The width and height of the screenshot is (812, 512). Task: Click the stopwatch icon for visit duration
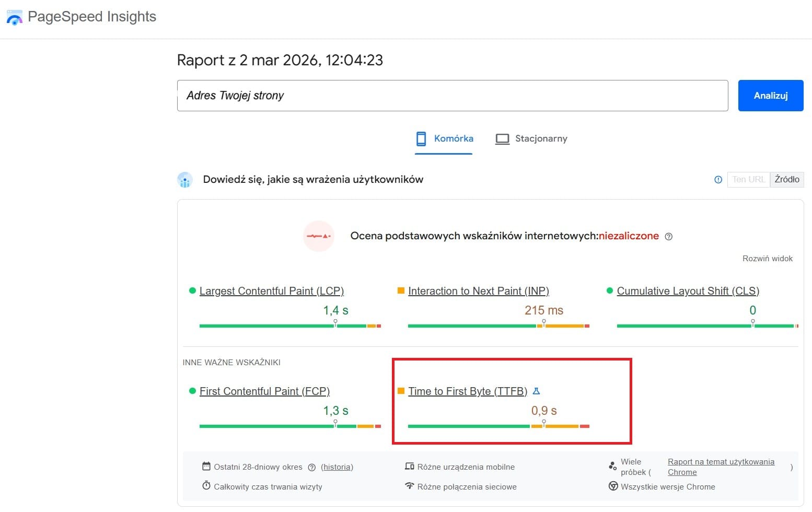tap(206, 486)
